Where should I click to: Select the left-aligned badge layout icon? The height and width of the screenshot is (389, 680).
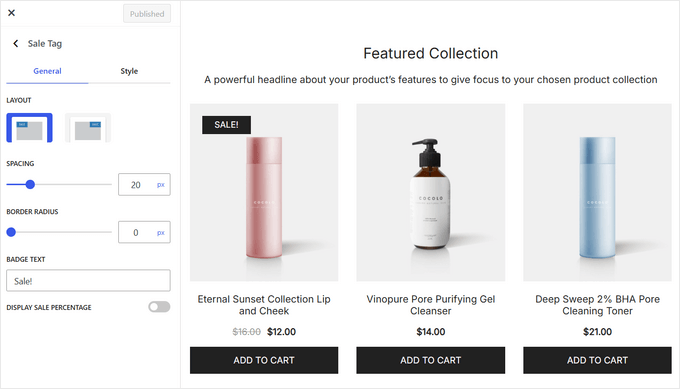(29, 128)
